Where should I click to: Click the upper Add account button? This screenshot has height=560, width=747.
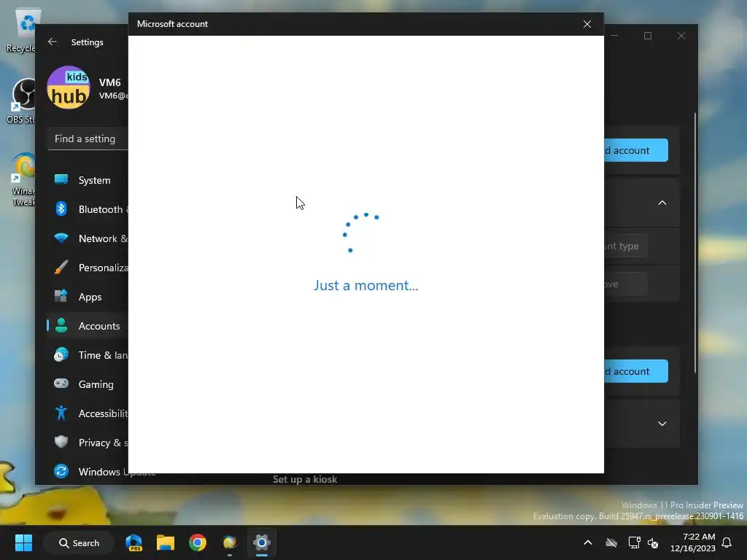click(636, 150)
